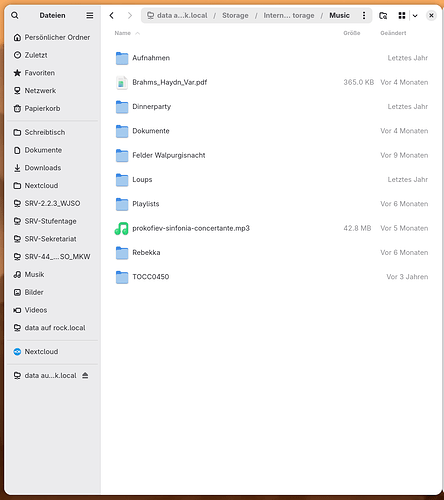Viewport: 444px width, 500px height.
Task: Toggle grid view with the four-squares icon
Action: click(x=402, y=15)
